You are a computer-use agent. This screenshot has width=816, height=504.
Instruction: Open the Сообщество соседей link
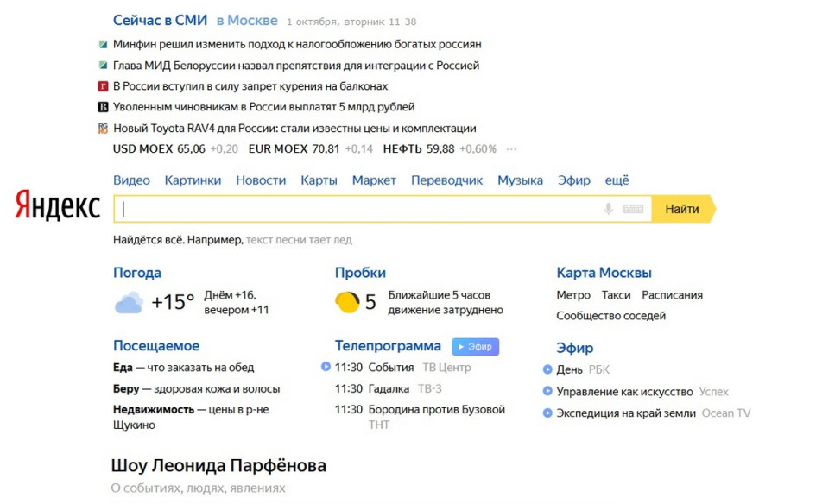point(611,316)
